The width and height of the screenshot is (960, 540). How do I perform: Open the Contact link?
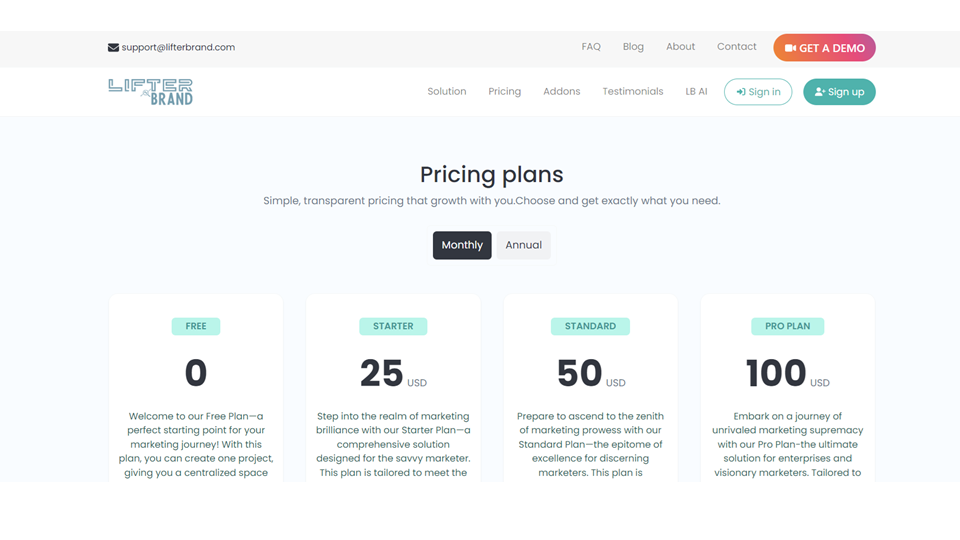point(737,47)
